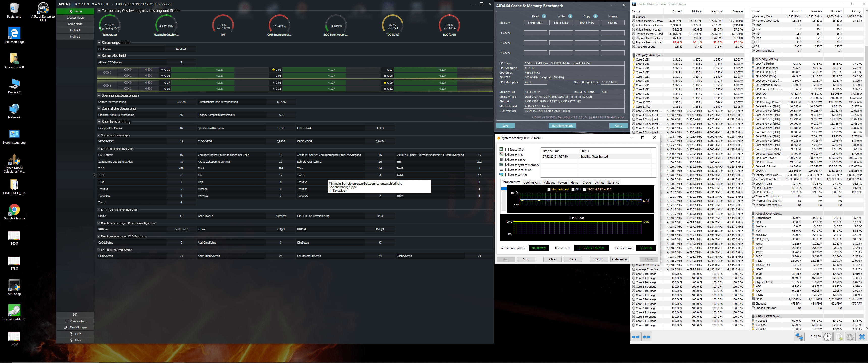Viewport: 868px width, 363px height.
Task: Enable the Stress CPU checkbox
Action: 507,149
